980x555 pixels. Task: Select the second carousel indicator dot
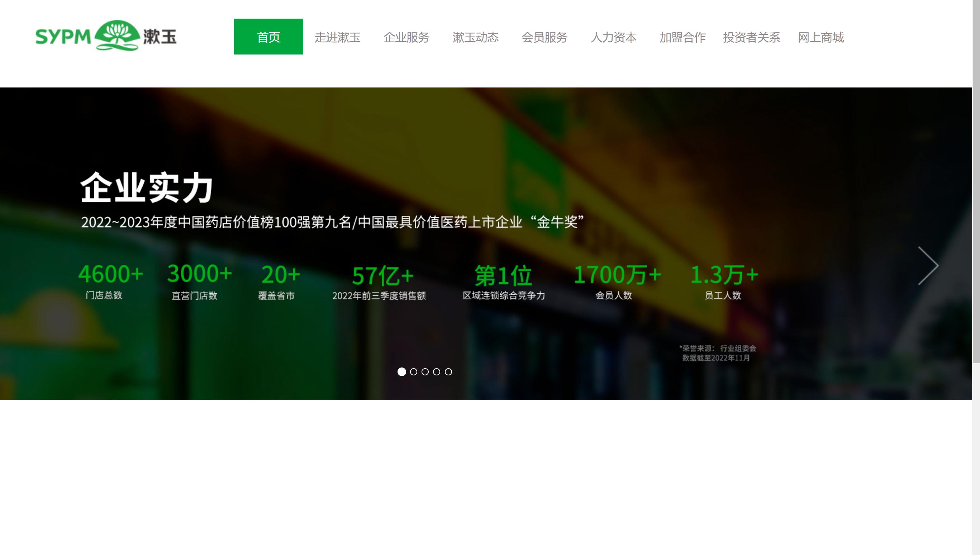pos(413,372)
